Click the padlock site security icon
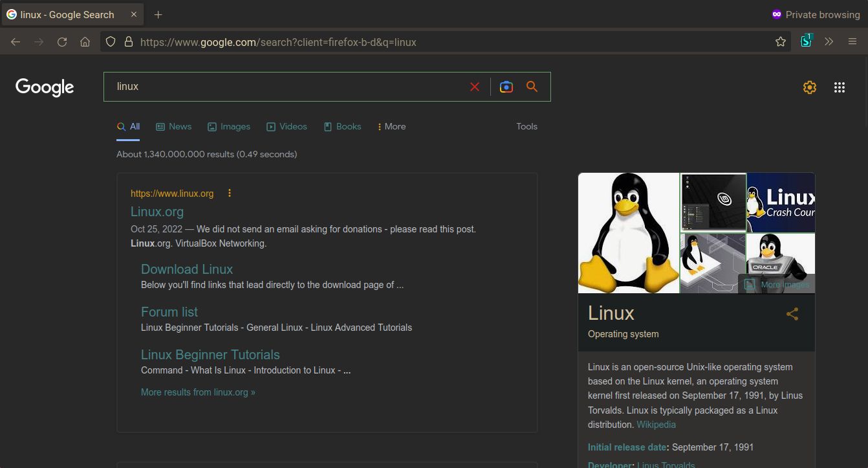 tap(129, 42)
